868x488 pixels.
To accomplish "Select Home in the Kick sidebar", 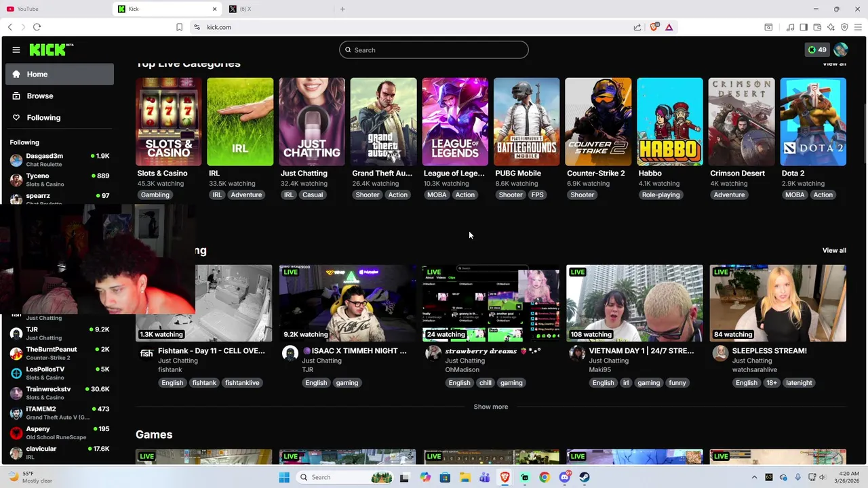I will coord(60,74).
